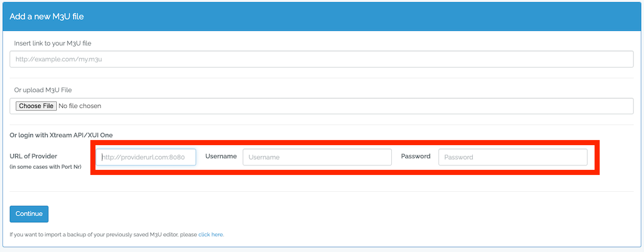The image size is (644, 252).
Task: Click the 'Or upload M3U File' label
Action: tap(43, 90)
